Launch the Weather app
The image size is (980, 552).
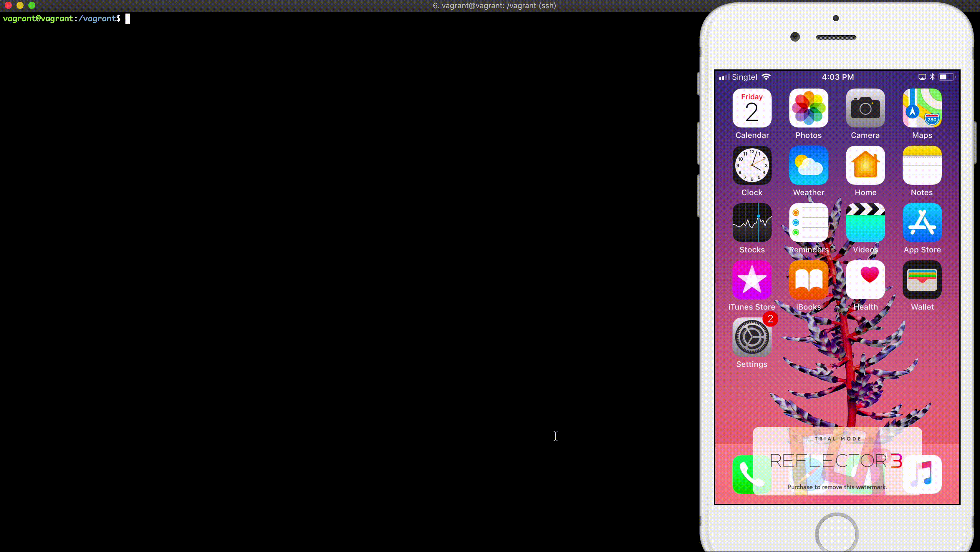[808, 165]
